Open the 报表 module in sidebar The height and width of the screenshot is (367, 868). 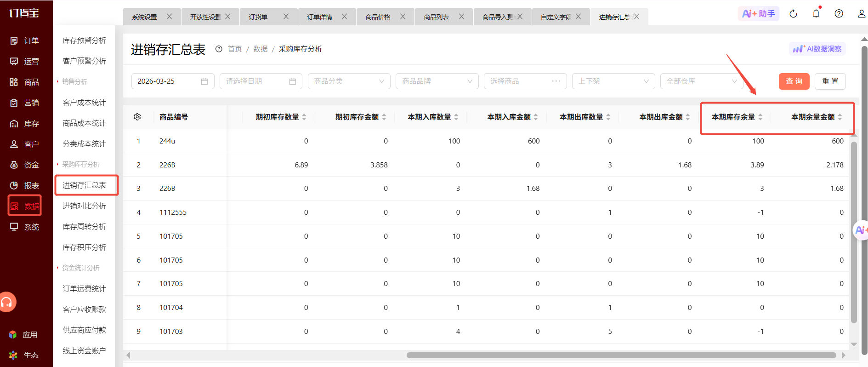[25, 186]
